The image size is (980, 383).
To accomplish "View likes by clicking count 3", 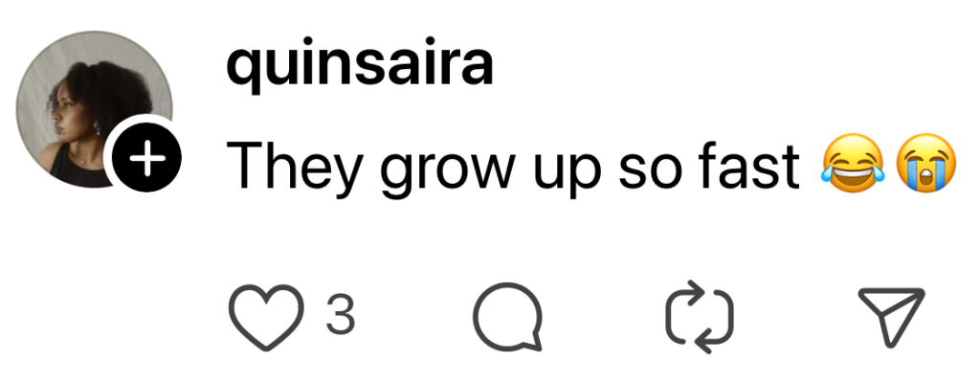I will 340,316.
